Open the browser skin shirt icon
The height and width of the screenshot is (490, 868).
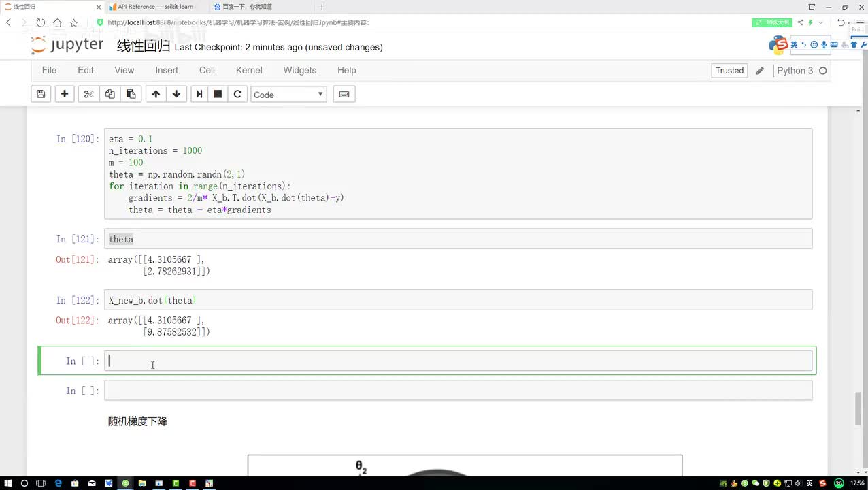(x=812, y=7)
